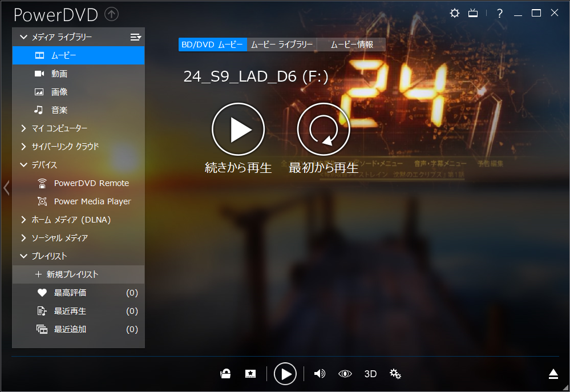Select 動画 in the sidebar

[79, 74]
